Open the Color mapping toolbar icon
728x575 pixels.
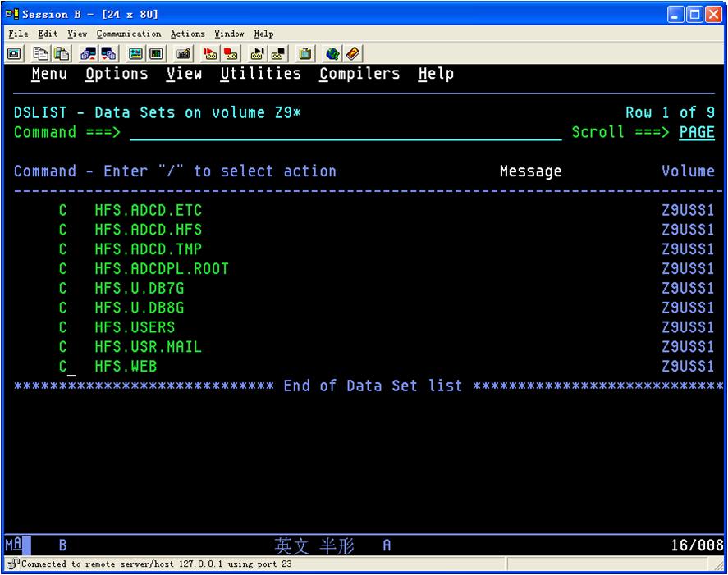pos(157,54)
